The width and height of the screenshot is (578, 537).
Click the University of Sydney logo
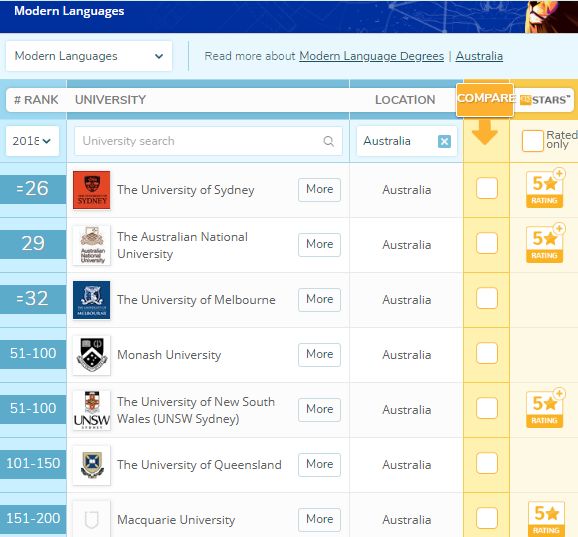(91, 190)
